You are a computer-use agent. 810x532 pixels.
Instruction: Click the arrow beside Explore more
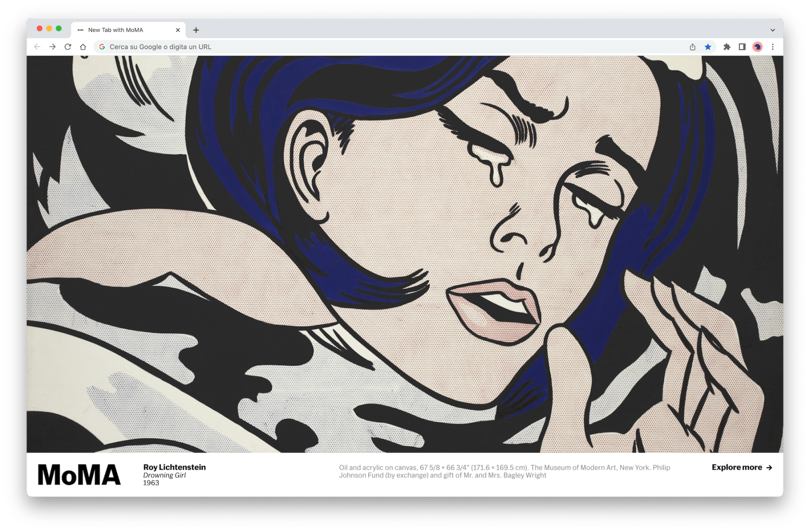(769, 468)
